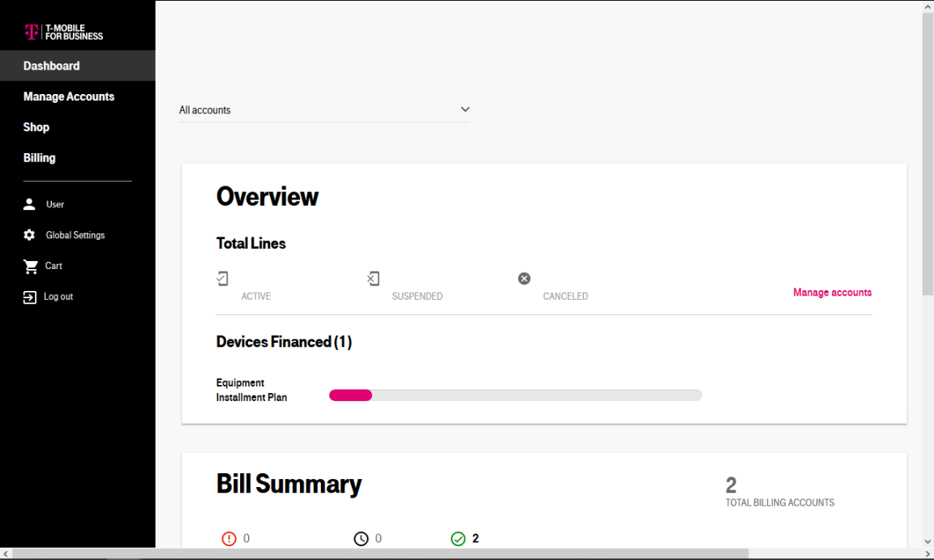Click the User profile icon
This screenshot has height=560, width=934.
[x=29, y=204]
